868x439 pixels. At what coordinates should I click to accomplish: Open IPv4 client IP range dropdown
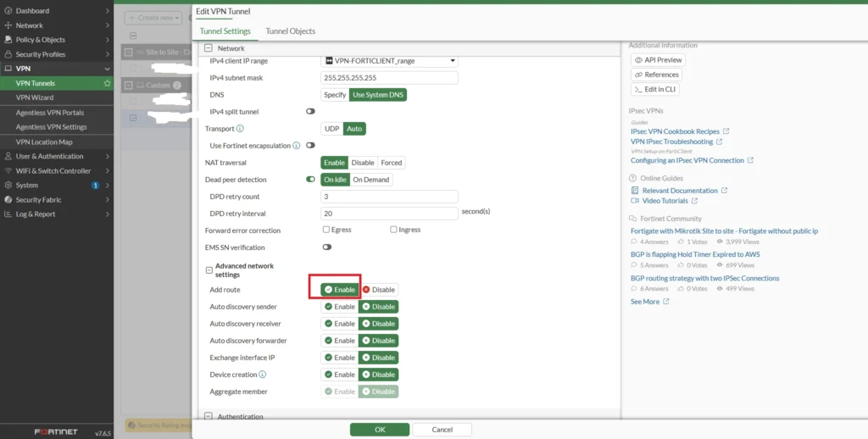tap(389, 61)
